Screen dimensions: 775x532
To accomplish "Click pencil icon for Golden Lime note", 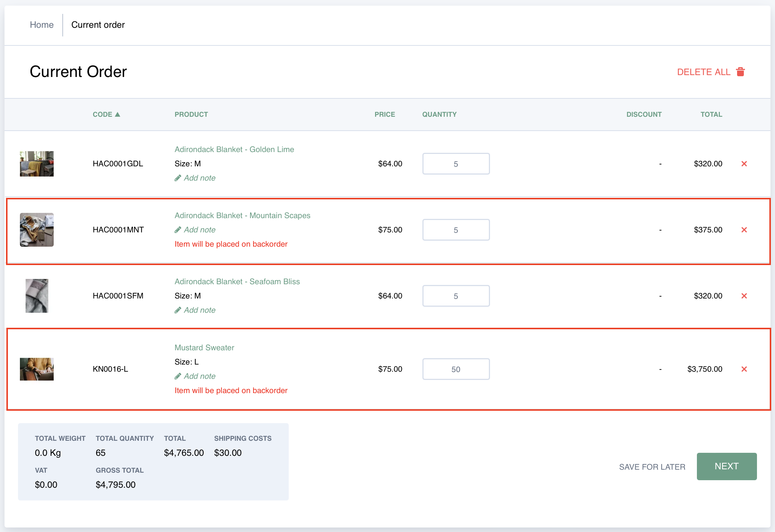I will click(x=178, y=178).
